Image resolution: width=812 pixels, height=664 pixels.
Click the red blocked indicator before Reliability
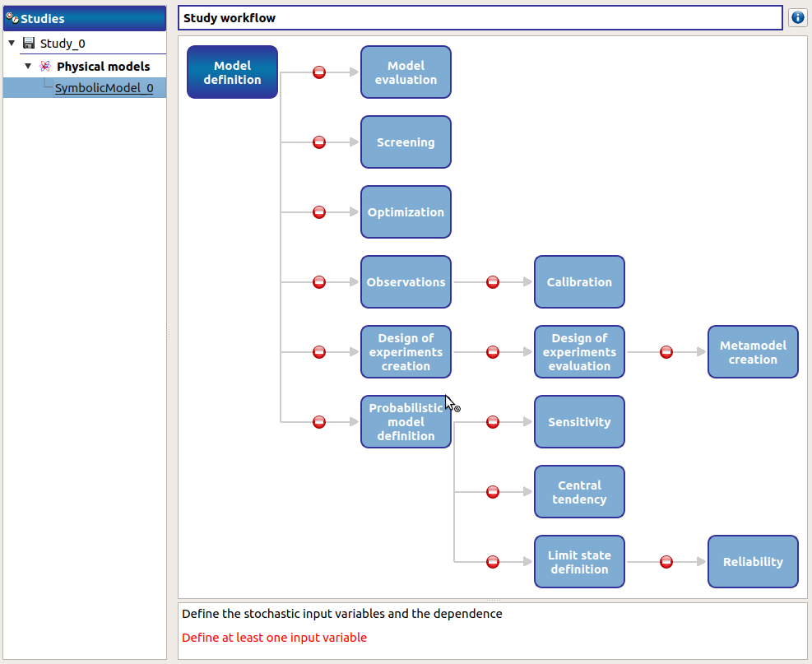point(666,562)
